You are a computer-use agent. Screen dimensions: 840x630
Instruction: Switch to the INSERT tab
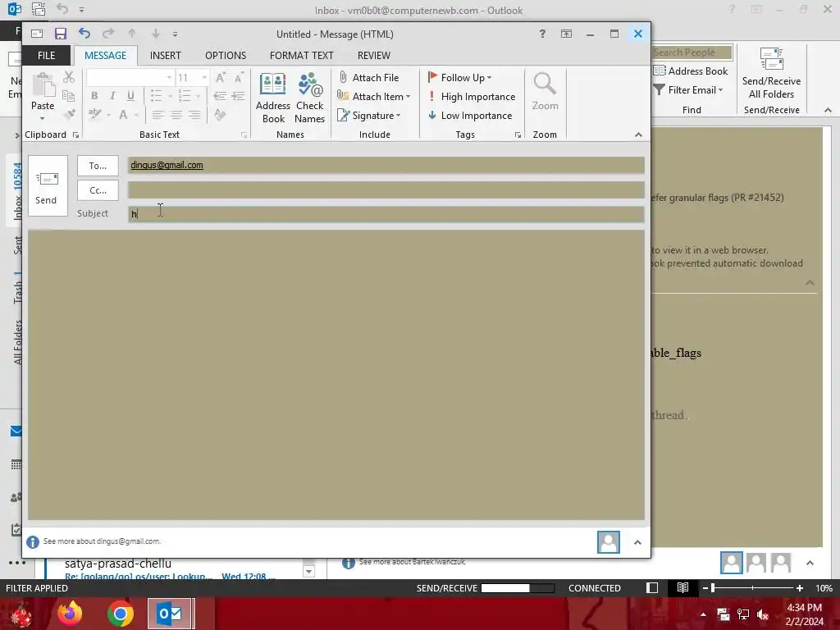pyautogui.click(x=166, y=55)
